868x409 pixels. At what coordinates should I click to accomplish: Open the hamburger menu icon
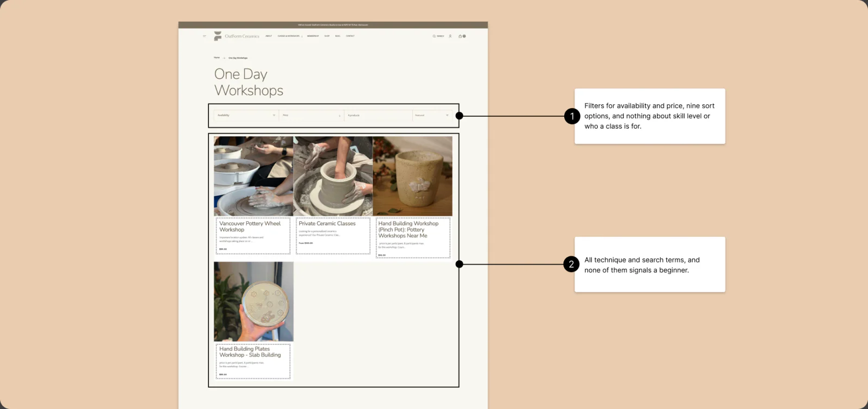(205, 36)
